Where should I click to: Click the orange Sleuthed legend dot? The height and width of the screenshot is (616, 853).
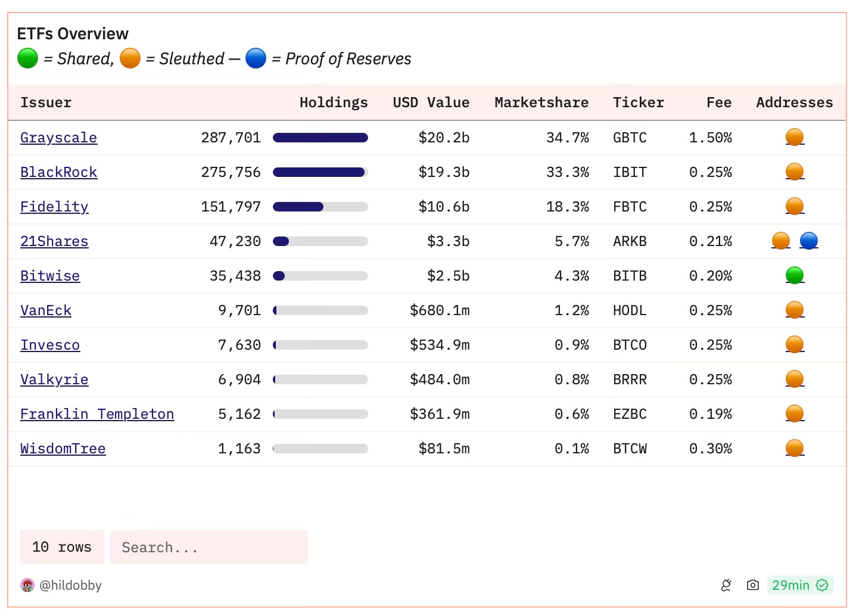click(x=130, y=58)
